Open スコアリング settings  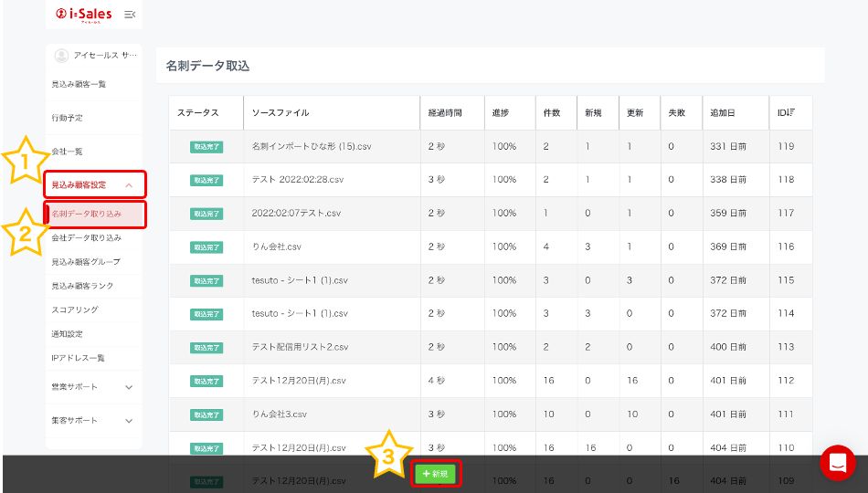coord(75,310)
